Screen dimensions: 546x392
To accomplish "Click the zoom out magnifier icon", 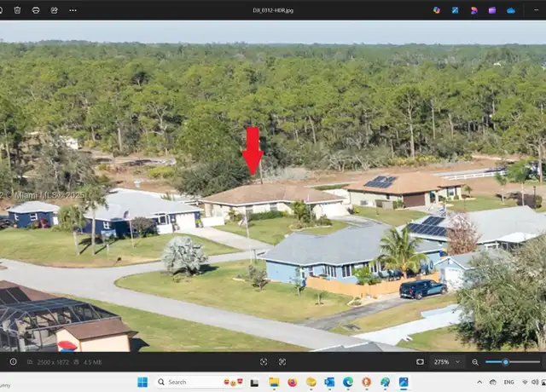I will coord(475,362).
